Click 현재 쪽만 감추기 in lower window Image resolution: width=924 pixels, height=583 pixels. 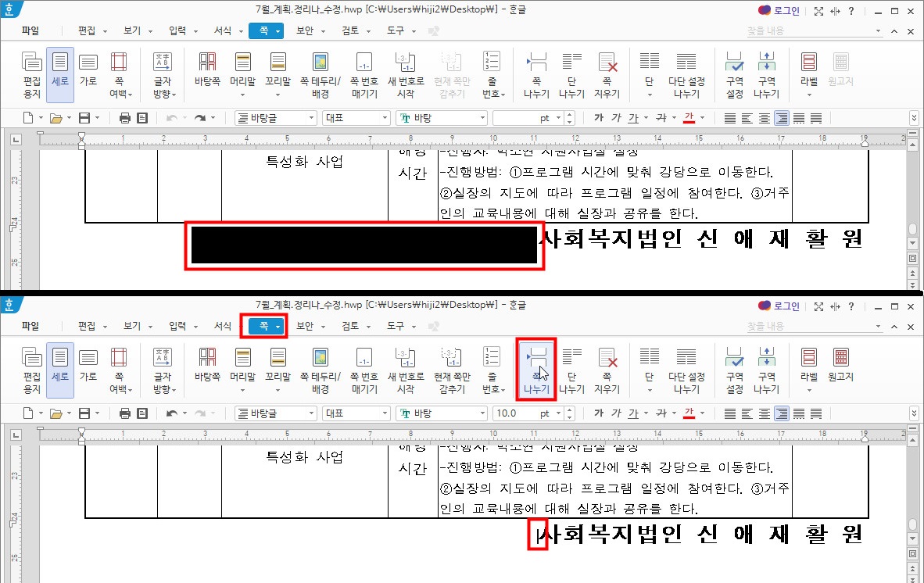tap(452, 370)
